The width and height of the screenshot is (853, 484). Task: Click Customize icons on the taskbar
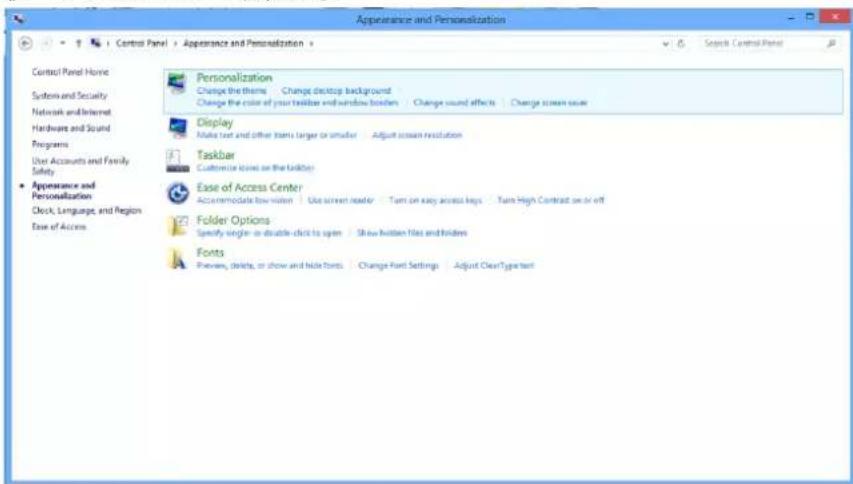click(x=256, y=167)
